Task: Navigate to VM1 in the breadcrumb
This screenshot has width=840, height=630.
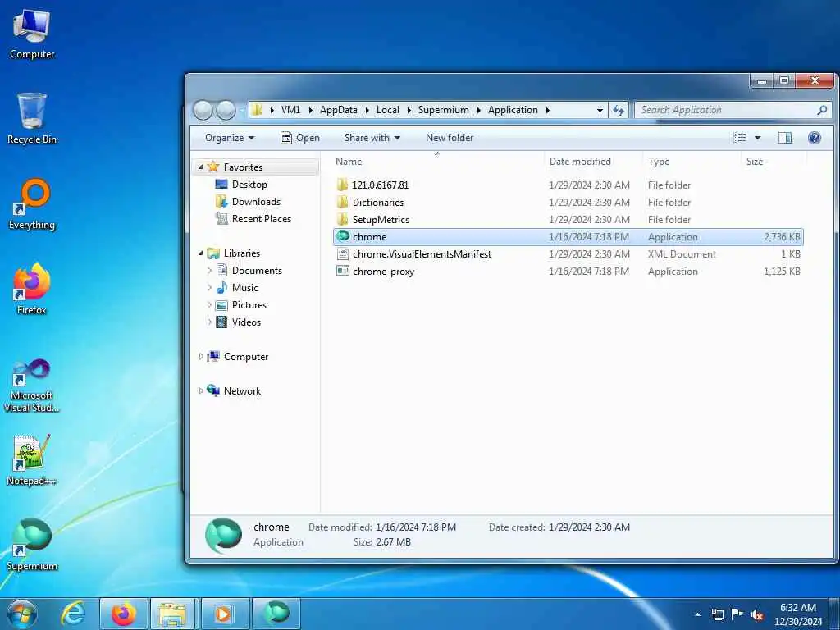Action: 290,110
